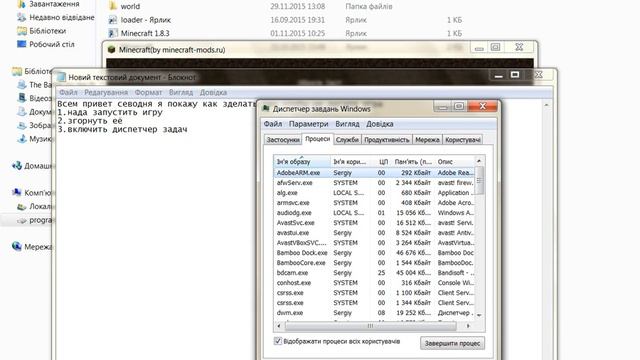Click the Домашня група icon in sidebar
Image resolution: width=640 pixels, height=360 pixels.
click(x=17, y=166)
